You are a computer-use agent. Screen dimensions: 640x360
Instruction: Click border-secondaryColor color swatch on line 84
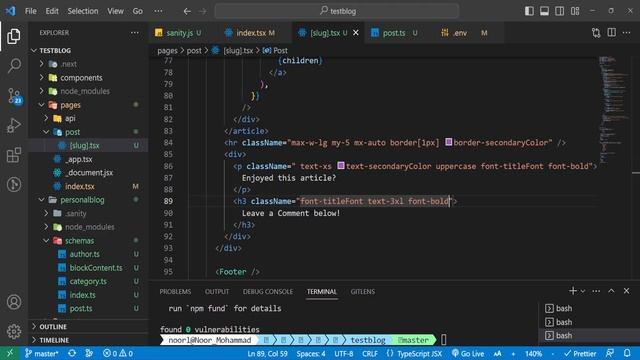448,142
